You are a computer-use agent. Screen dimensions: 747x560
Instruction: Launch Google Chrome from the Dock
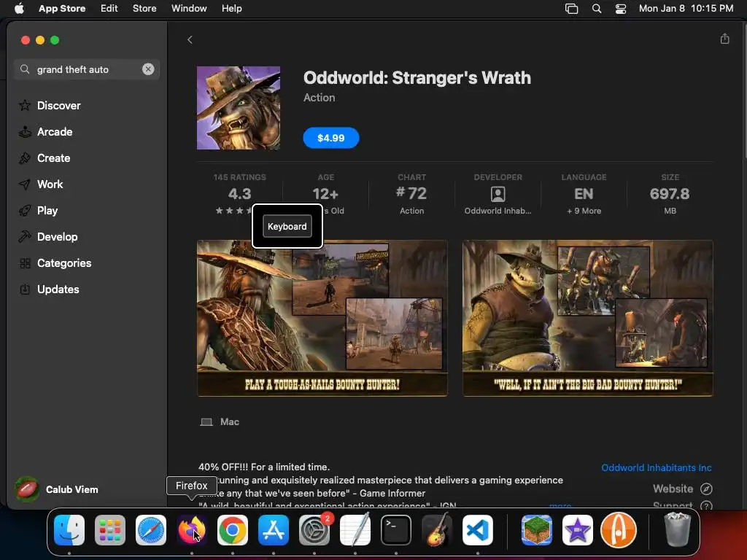tap(233, 530)
